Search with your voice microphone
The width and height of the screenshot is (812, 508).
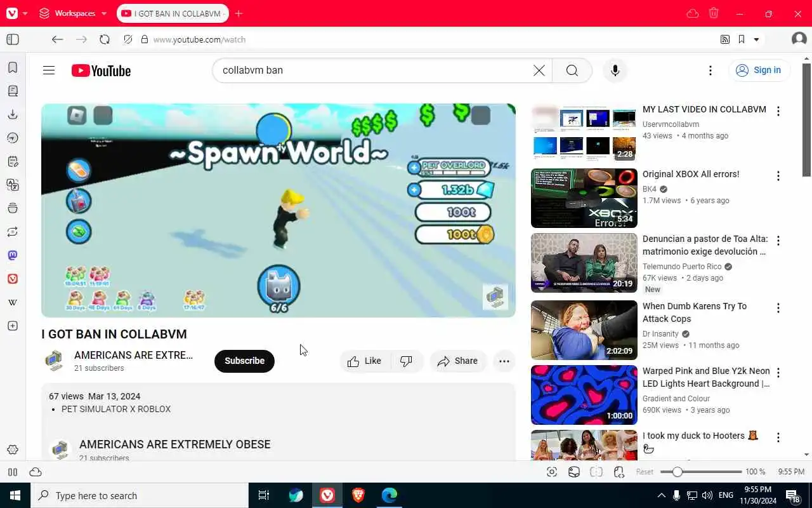coord(615,70)
